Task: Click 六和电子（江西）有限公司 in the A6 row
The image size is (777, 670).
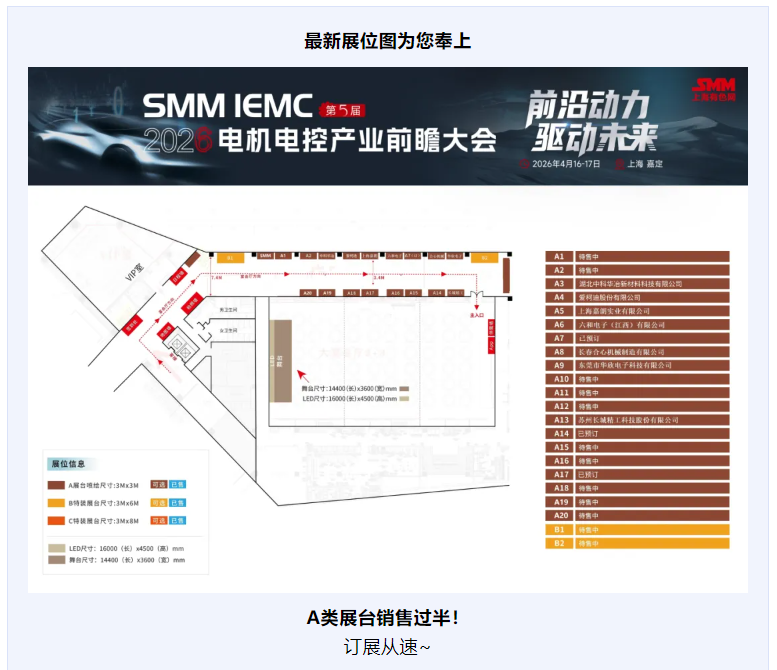Action: 622,325
